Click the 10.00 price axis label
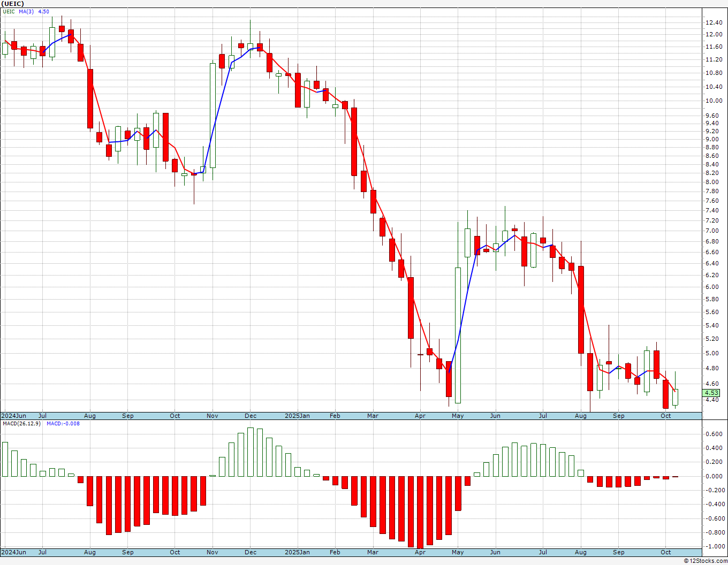The width and height of the screenshot is (728, 565). (714, 101)
